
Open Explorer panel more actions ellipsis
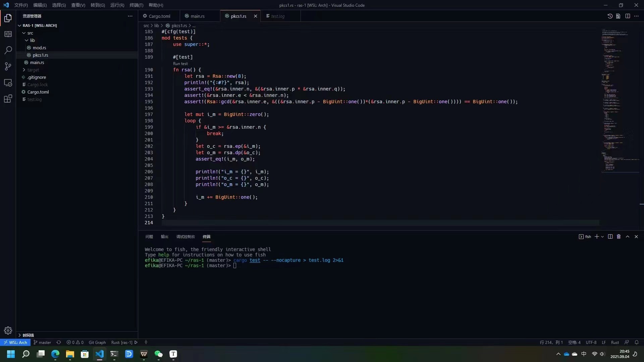(x=130, y=16)
